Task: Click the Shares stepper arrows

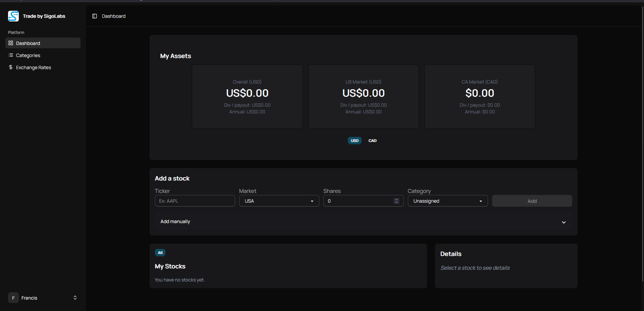Action: [396, 201]
